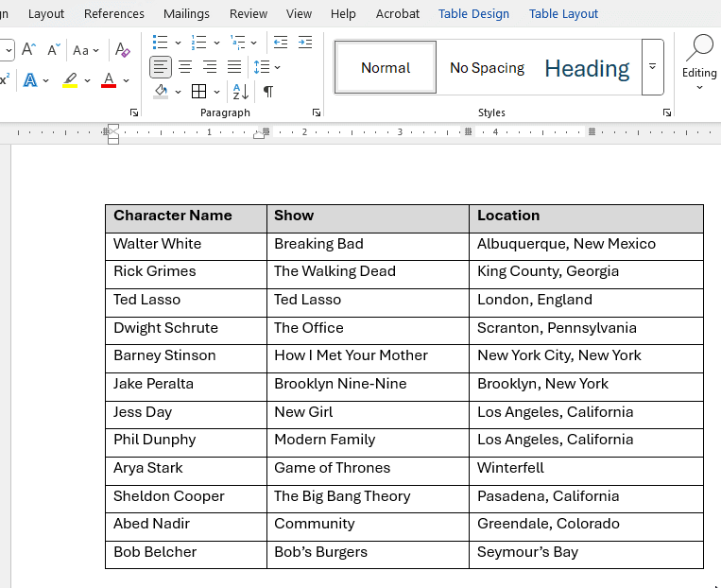Enable Center alignment
The width and height of the screenshot is (721, 588).
pos(185,67)
